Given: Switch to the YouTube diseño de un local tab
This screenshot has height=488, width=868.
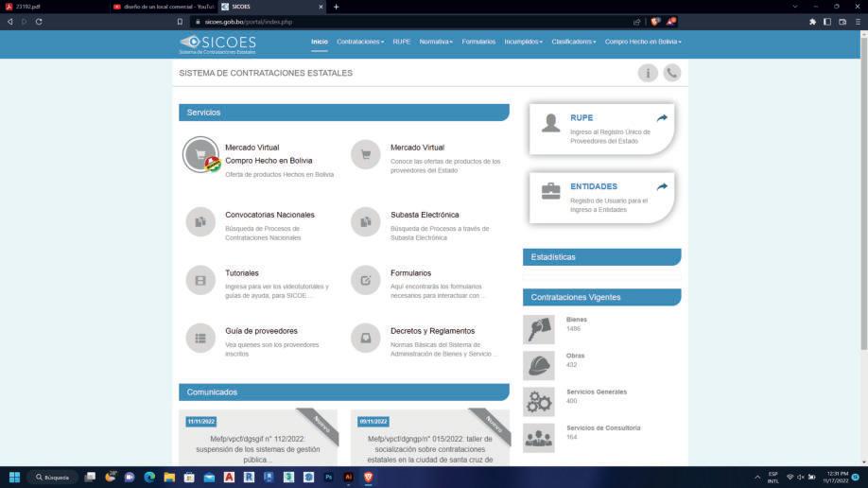Looking at the screenshot, I should click(164, 7).
